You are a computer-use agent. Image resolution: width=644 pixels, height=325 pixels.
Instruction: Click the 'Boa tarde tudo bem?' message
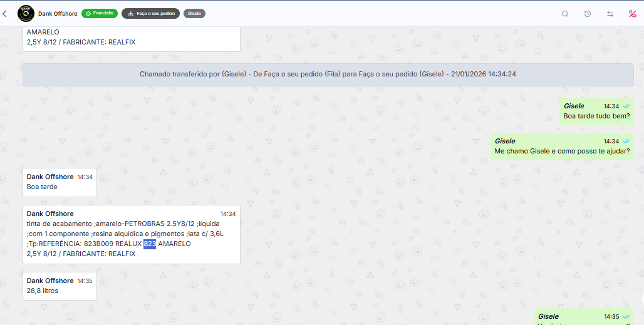coord(596,116)
